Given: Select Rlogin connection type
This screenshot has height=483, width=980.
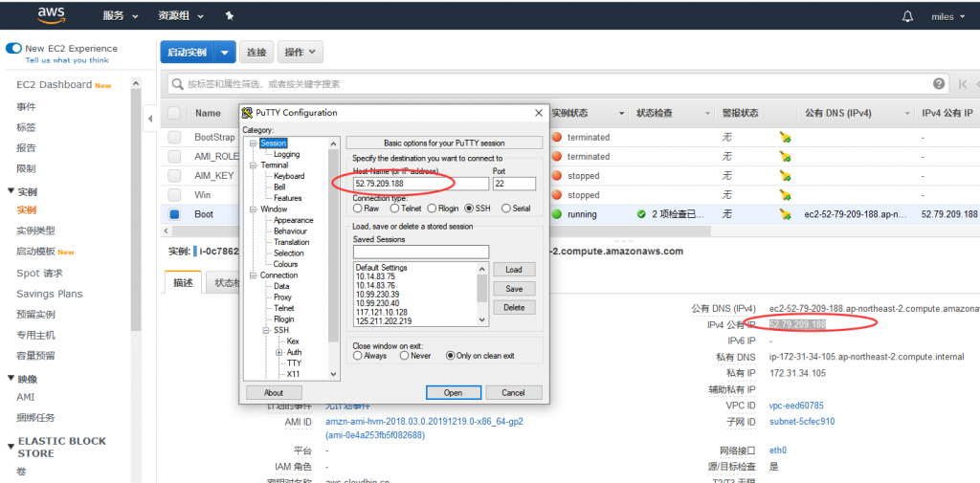Looking at the screenshot, I should [x=431, y=209].
